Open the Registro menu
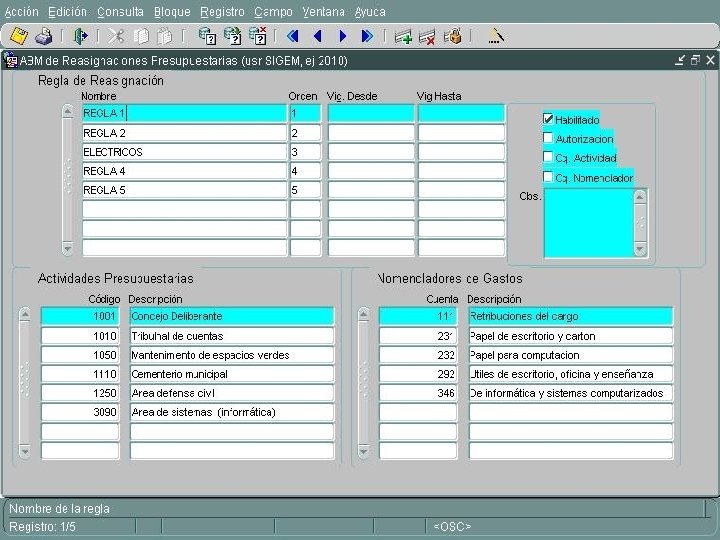 (222, 11)
